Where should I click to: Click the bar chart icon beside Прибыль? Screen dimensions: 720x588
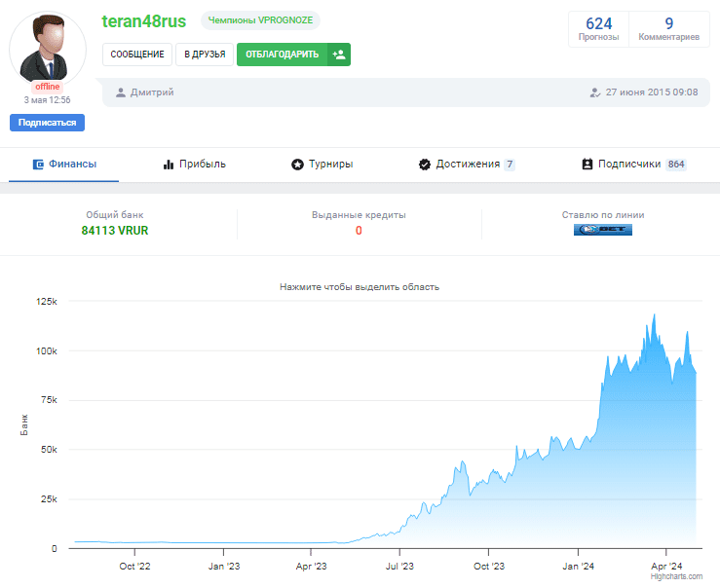[x=169, y=165]
